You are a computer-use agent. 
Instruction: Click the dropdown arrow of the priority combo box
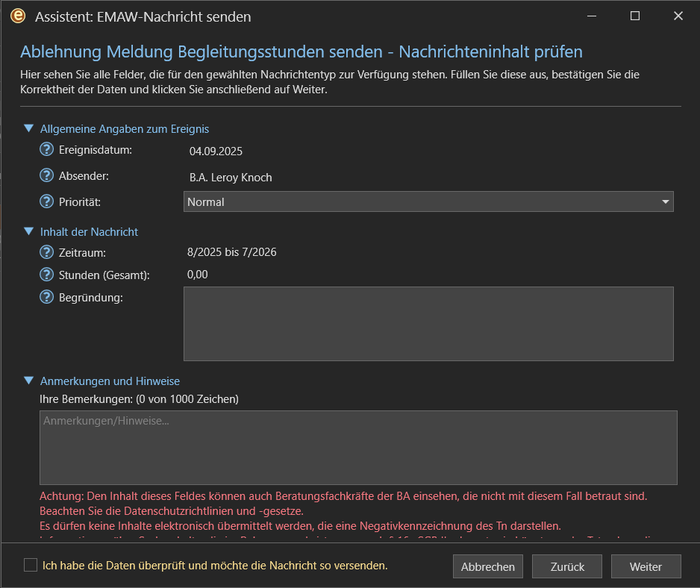point(665,201)
